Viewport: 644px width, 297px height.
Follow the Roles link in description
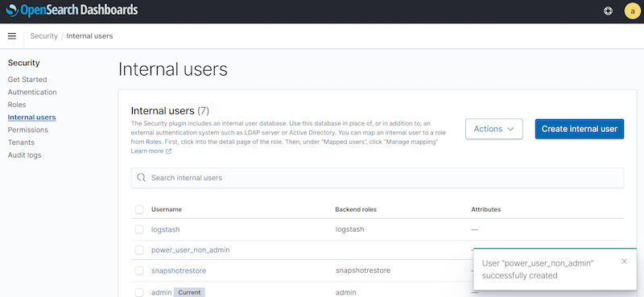point(154,142)
